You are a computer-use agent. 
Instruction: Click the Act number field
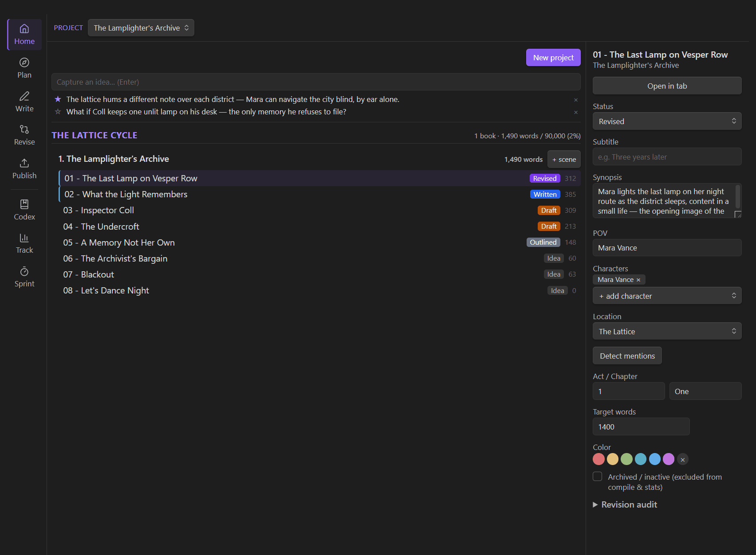(x=629, y=391)
